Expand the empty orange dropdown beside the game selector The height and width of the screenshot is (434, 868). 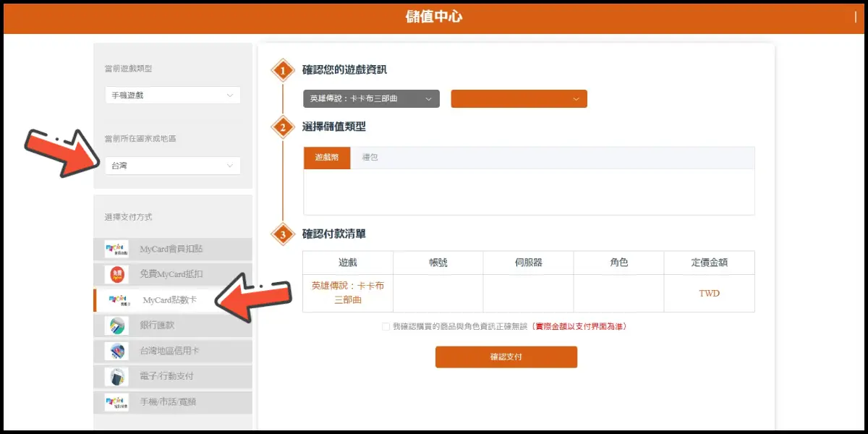pos(519,98)
